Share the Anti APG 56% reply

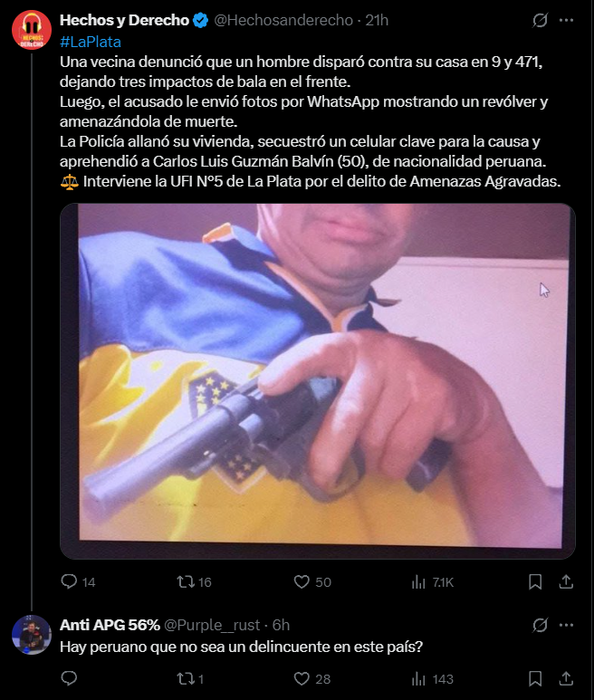[566, 678]
